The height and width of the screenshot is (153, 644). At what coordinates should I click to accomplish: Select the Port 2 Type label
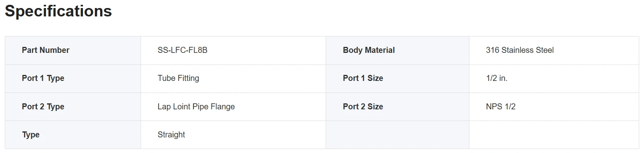point(43,107)
